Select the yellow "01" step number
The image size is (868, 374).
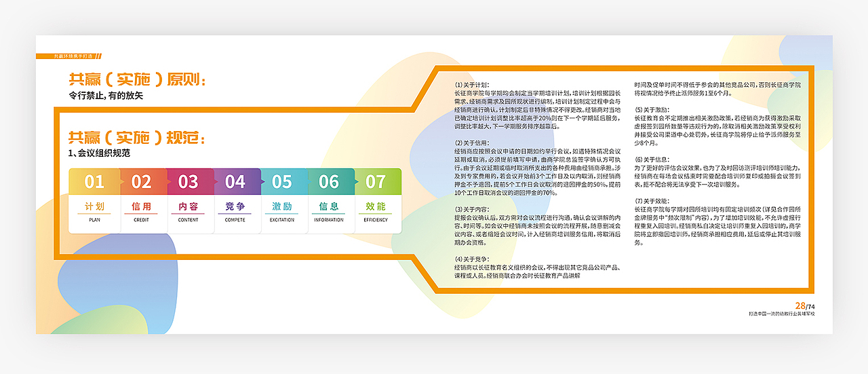(94, 182)
